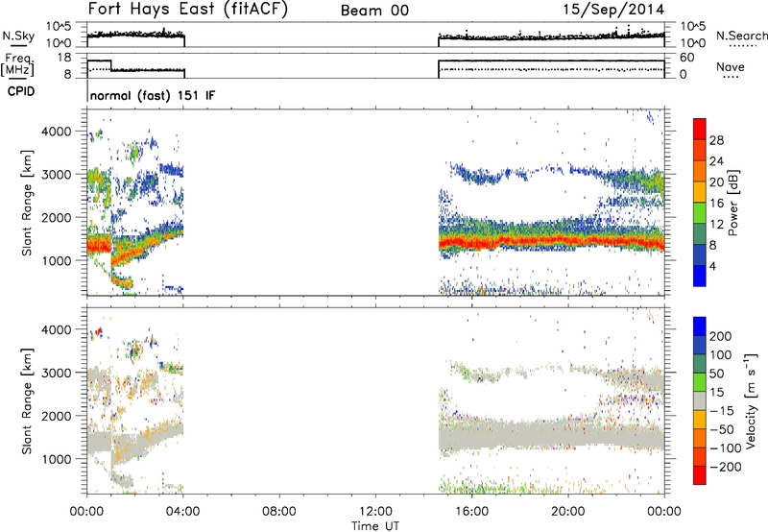The image size is (768, 532).
Task: Click the 'CPID' row label
Action: [x=21, y=91]
